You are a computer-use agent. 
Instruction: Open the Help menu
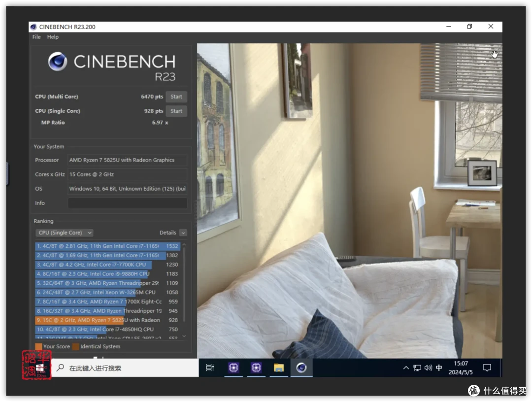[x=53, y=37]
